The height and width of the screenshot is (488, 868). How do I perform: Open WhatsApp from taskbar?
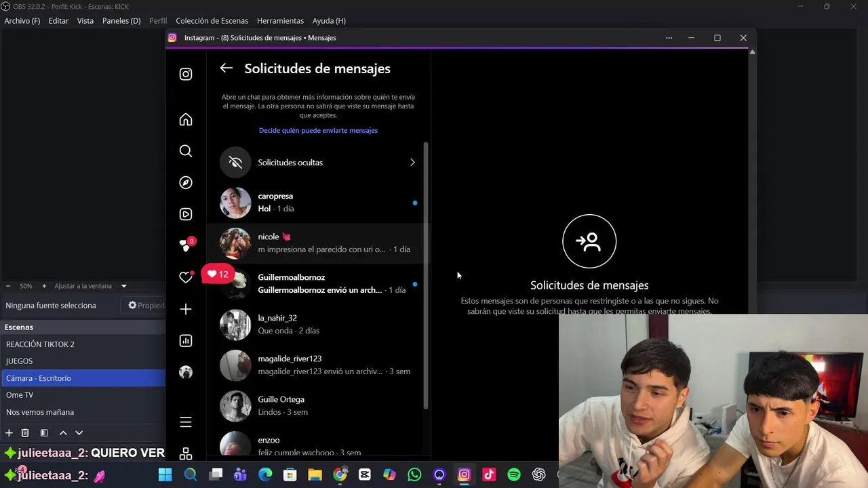click(x=414, y=475)
